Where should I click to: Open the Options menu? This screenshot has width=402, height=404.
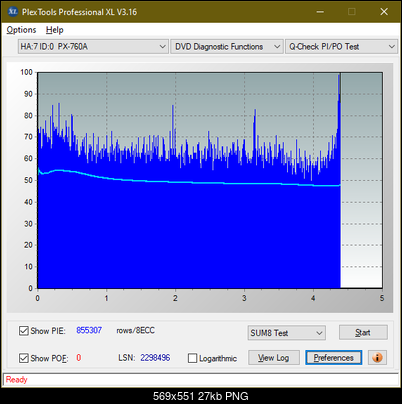21,30
